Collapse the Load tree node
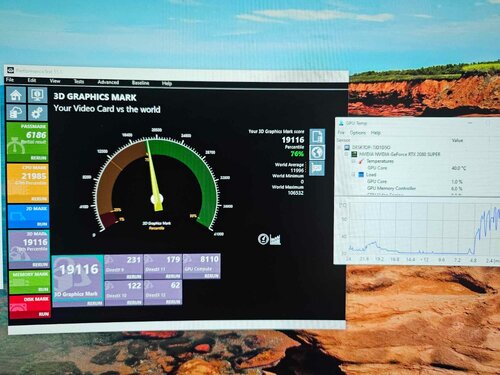The width and height of the screenshot is (500, 375). click(353, 175)
